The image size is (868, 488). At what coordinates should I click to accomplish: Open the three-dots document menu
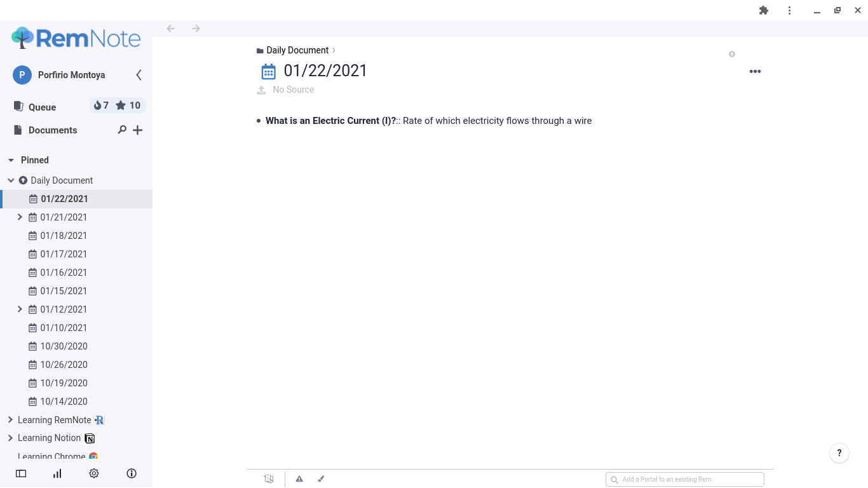[x=755, y=71]
